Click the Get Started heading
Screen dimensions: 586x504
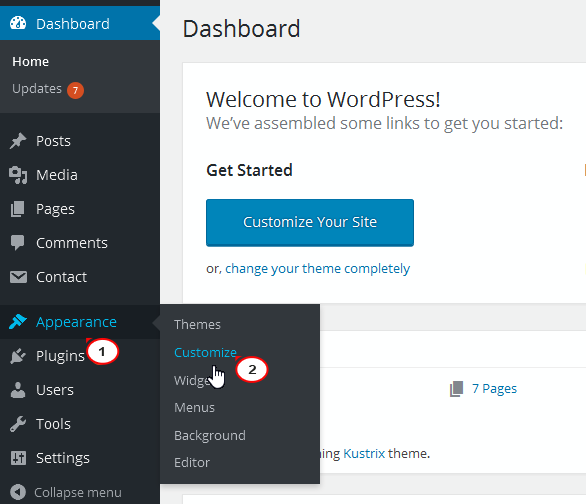coord(249,170)
